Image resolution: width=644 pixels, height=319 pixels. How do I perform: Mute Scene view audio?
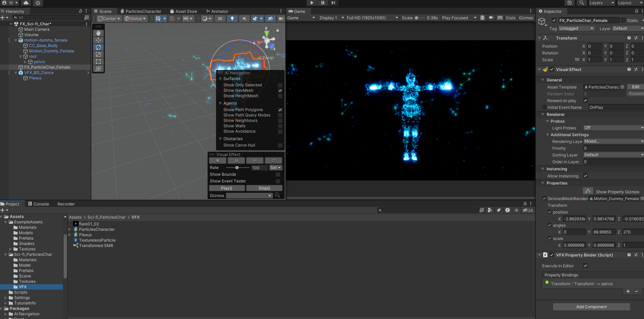coord(244,19)
